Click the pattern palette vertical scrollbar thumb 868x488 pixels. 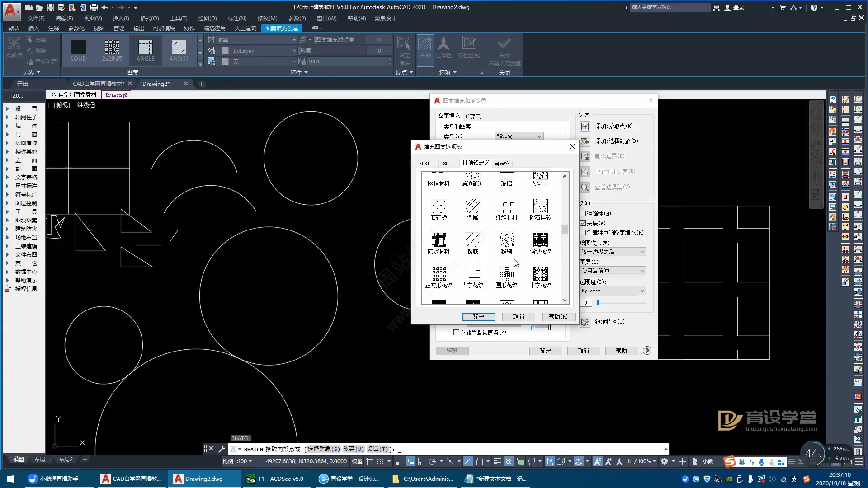(565, 230)
